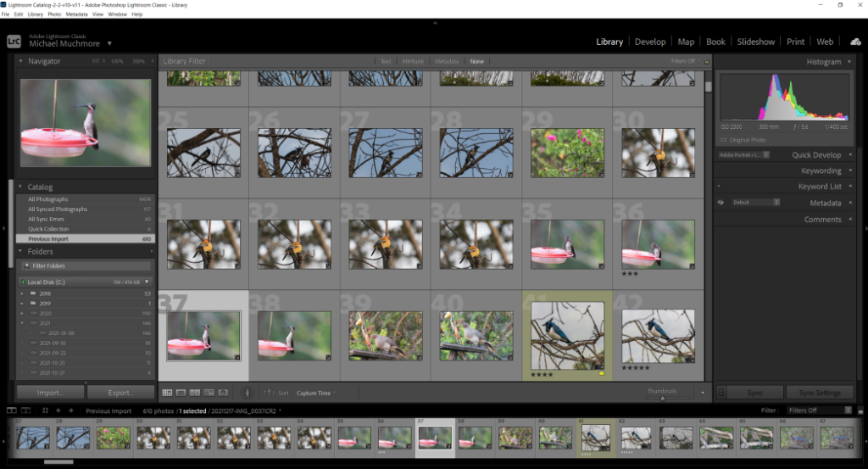Open the Capture Time sort dropdown

(314, 393)
